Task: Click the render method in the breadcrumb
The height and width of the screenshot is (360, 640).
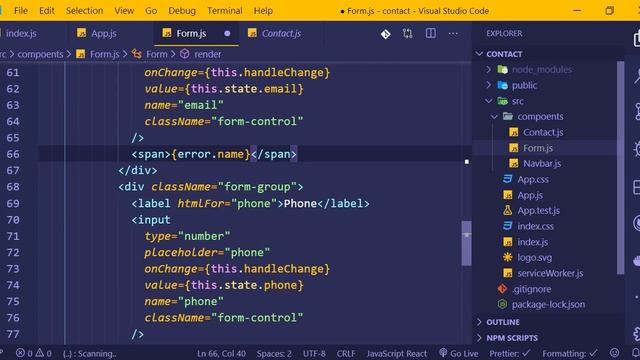Action: [x=207, y=54]
